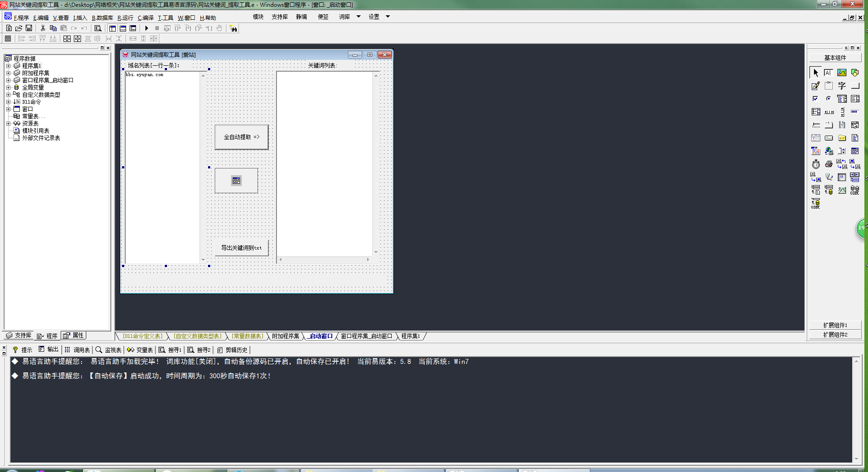868x472 pixels.
Task: Open the T.工具 menu
Action: coord(165,18)
